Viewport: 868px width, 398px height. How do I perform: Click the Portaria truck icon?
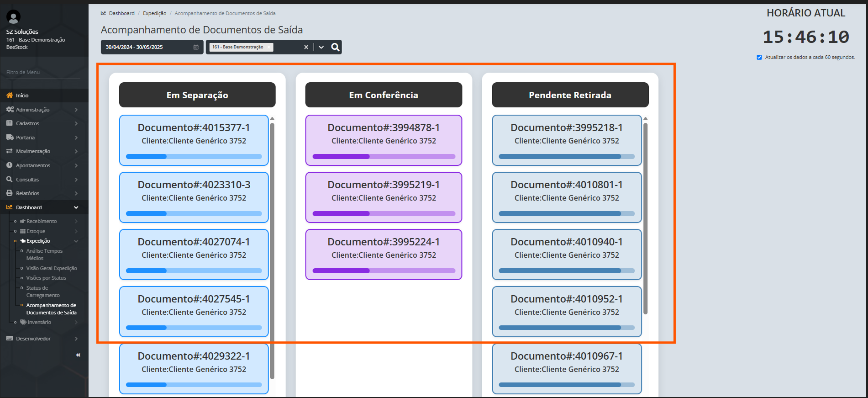[10, 137]
